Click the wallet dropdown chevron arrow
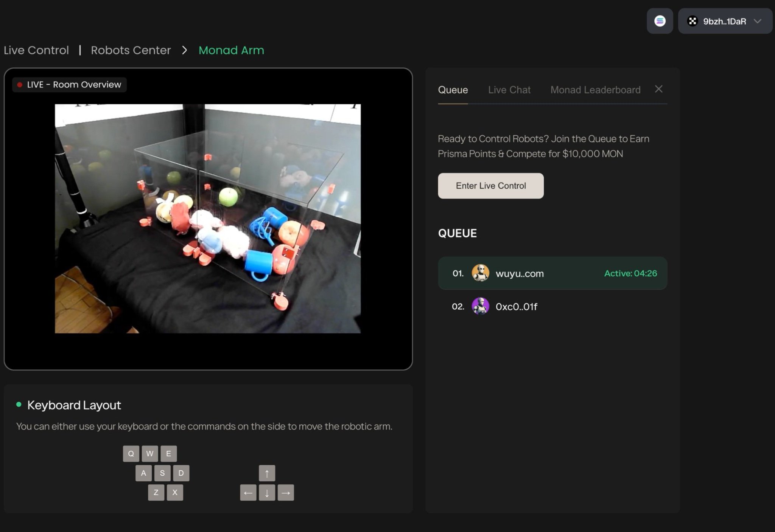Screen dimensions: 775x532 tap(757, 21)
